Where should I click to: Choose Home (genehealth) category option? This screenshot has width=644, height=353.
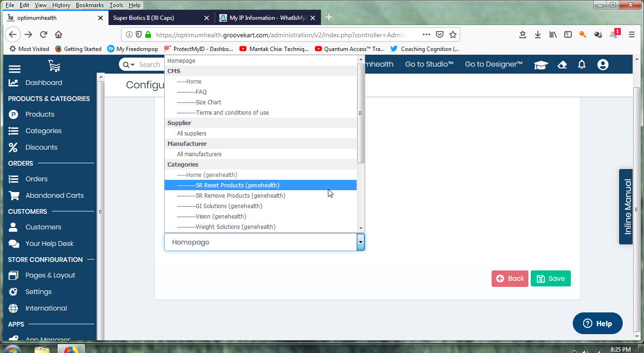click(x=260, y=175)
